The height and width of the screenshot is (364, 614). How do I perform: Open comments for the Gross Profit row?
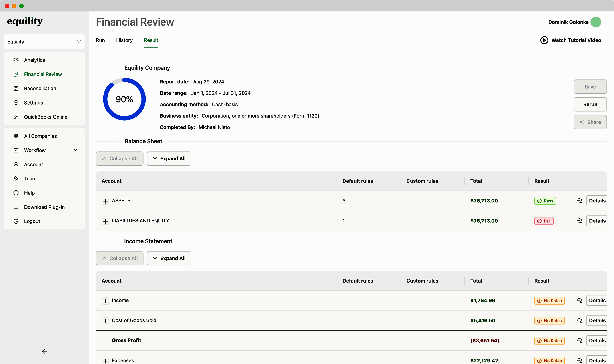click(580, 340)
